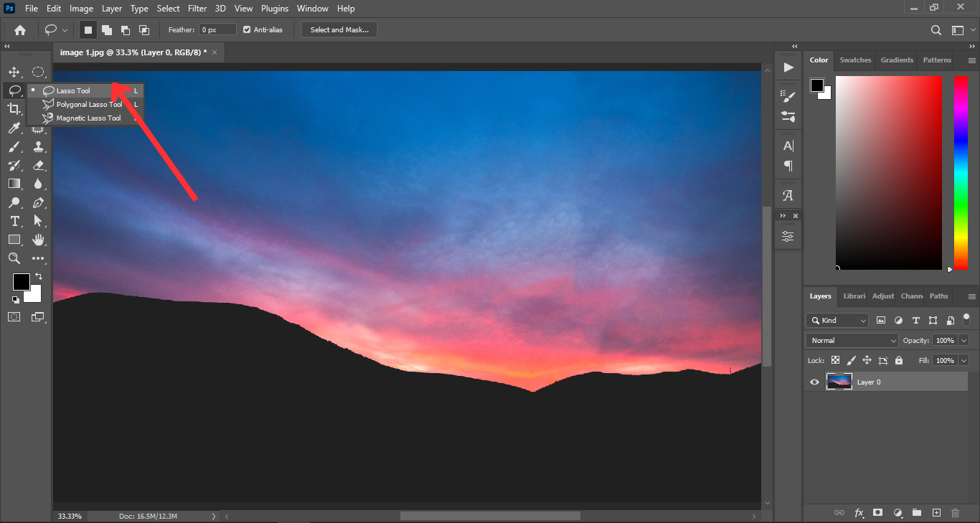Select the Brush tool
This screenshot has width=980, height=523.
point(14,146)
